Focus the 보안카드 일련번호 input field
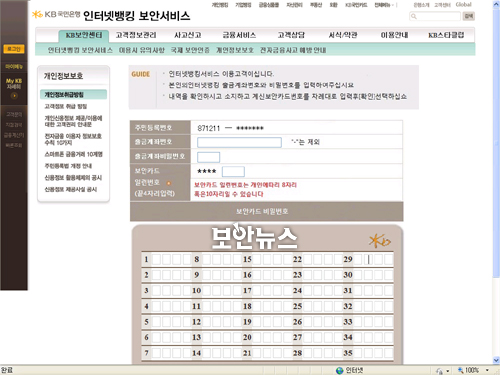Screen dimensions: 500x375 233,172
